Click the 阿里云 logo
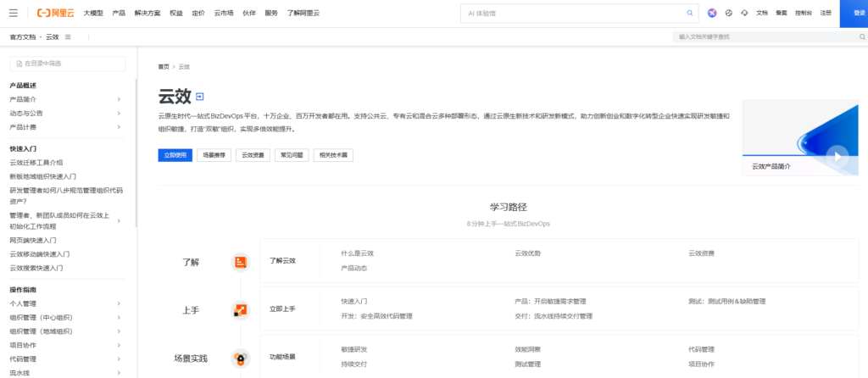Screen dimensions: 868x378 point(55,13)
